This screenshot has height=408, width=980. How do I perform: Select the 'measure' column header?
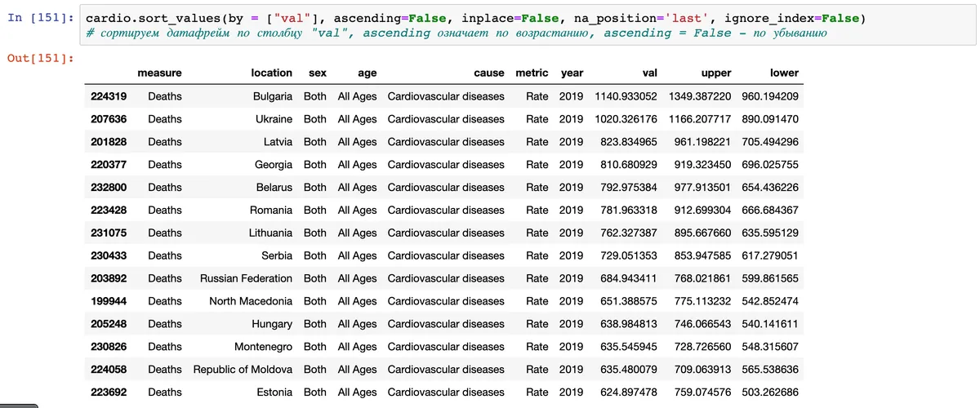coord(159,73)
